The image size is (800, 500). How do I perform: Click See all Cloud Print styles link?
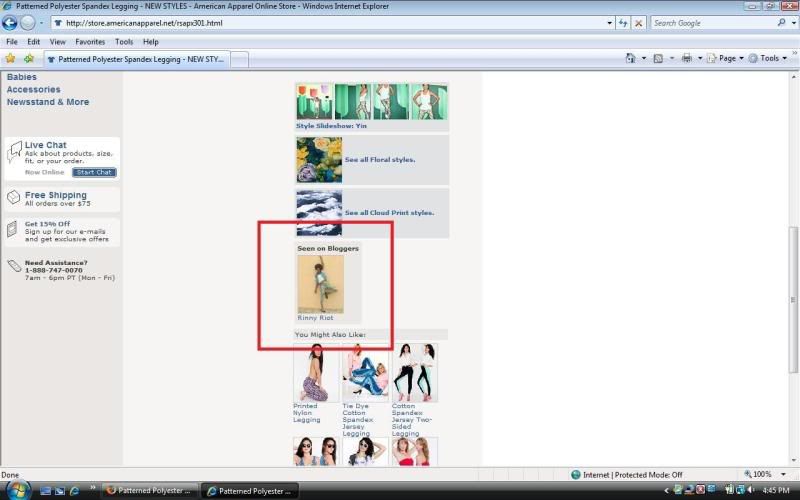coord(389,213)
